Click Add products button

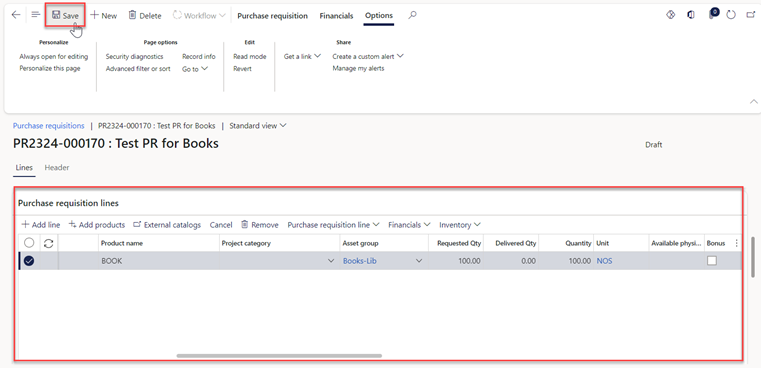[x=97, y=225]
